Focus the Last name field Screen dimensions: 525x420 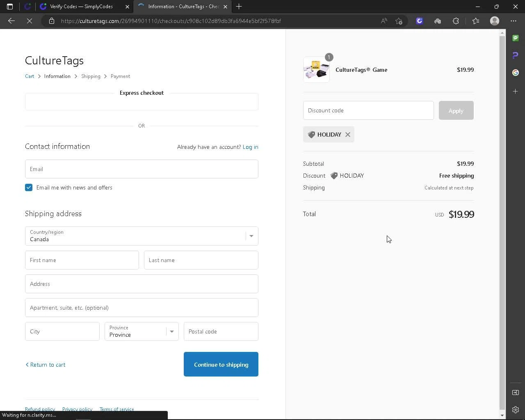click(201, 260)
